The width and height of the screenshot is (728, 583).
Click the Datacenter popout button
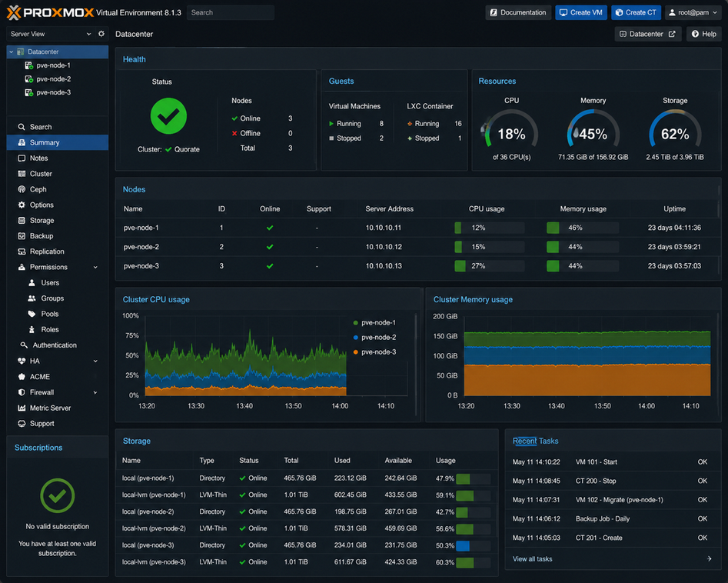[648, 34]
